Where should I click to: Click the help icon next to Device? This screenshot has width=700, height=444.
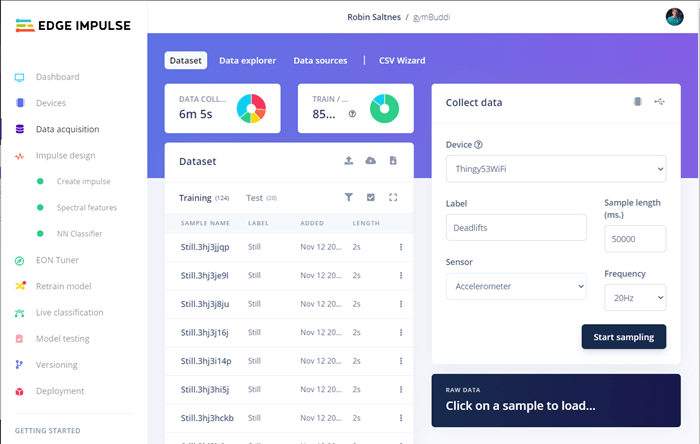tap(478, 145)
